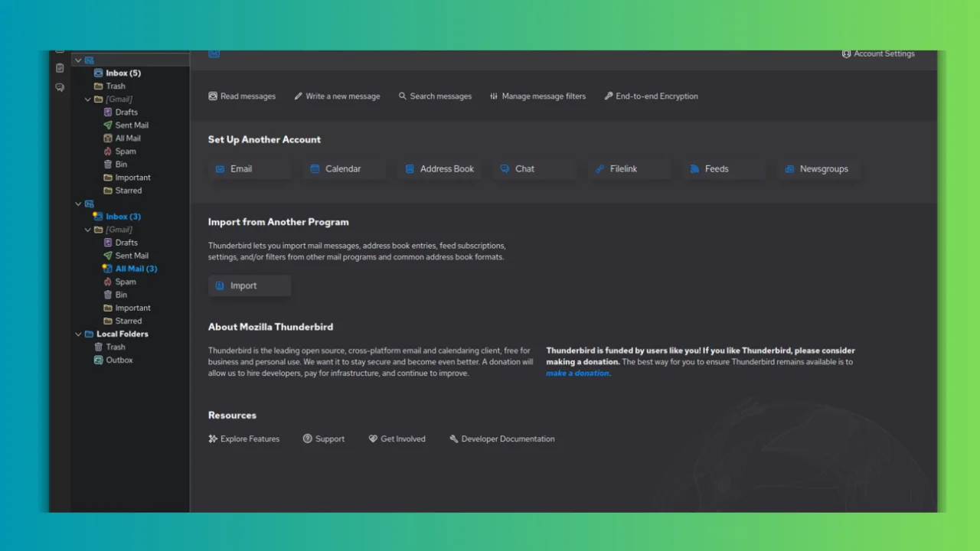Click the pencil icon beside Write a new message
This screenshot has height=551, width=980.
point(299,96)
